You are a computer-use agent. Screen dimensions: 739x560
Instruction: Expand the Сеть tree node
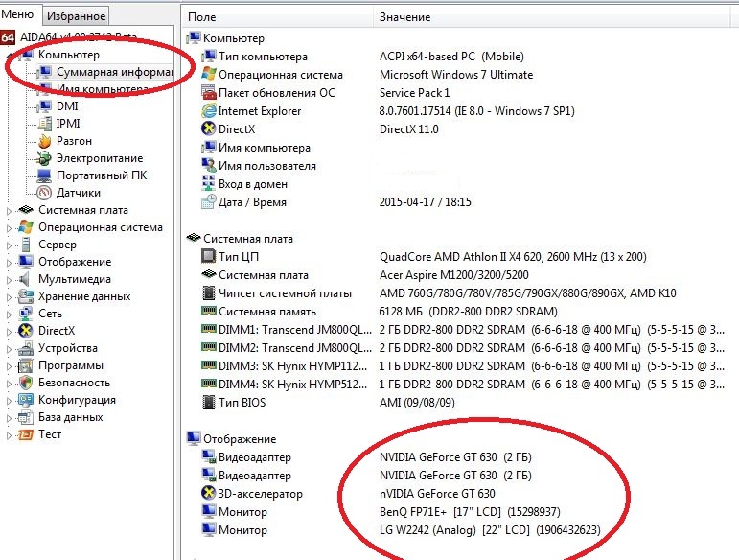[9, 315]
